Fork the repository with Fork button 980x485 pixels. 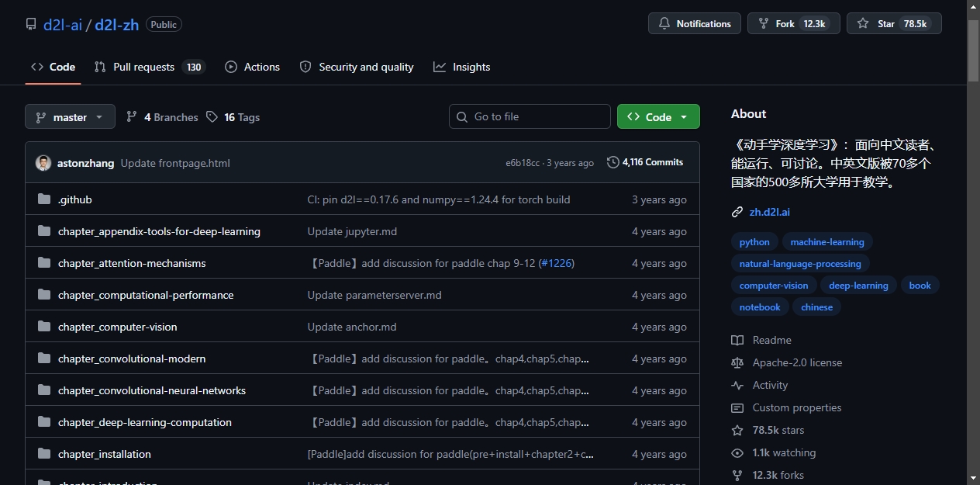pos(794,23)
